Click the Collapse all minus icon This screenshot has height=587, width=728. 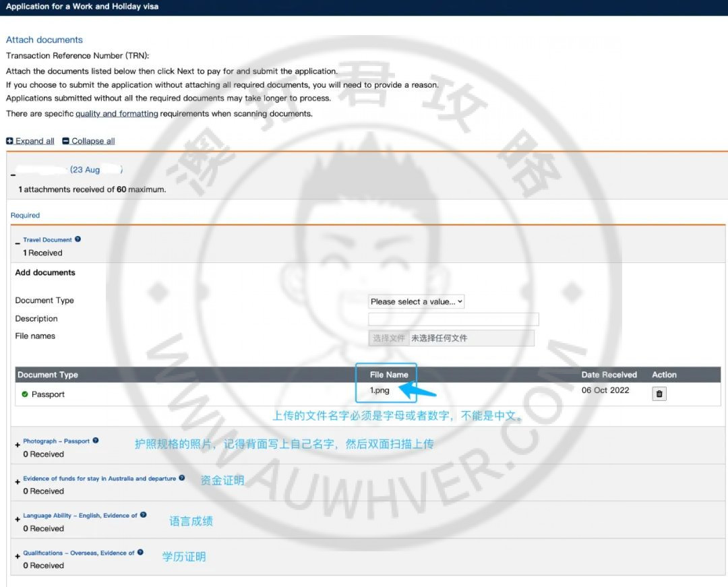pyautogui.click(x=65, y=142)
